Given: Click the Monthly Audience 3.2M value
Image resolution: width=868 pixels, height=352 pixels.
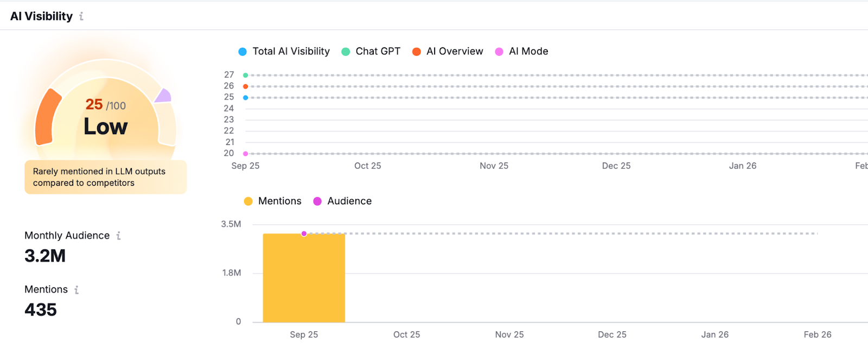Looking at the screenshot, I should click(x=45, y=256).
